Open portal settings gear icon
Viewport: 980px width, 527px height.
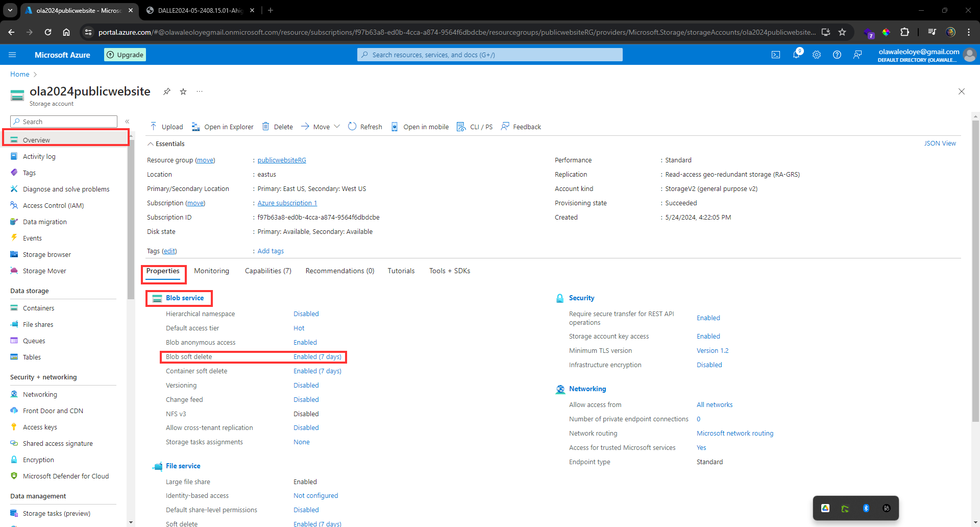(817, 55)
